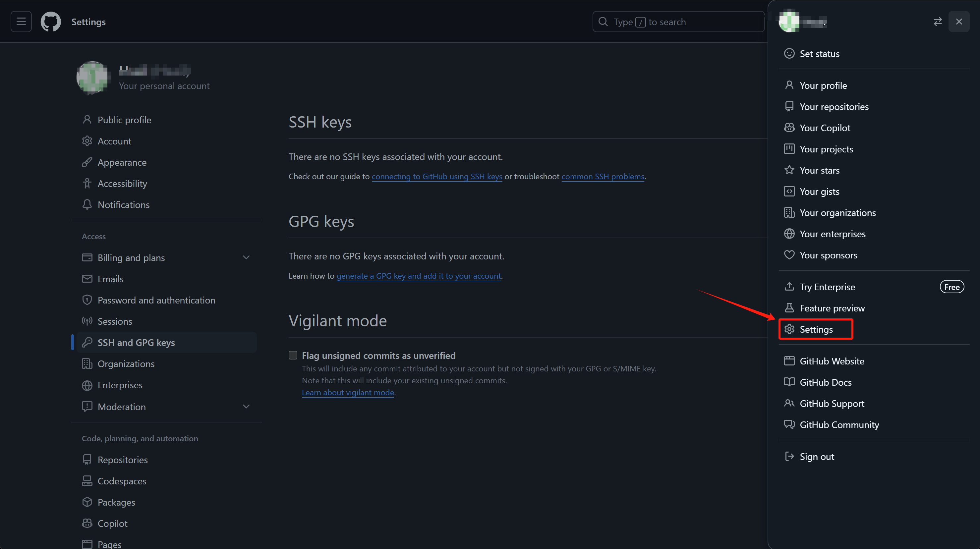
Task: Click the GitHub Docs book icon
Action: click(789, 382)
